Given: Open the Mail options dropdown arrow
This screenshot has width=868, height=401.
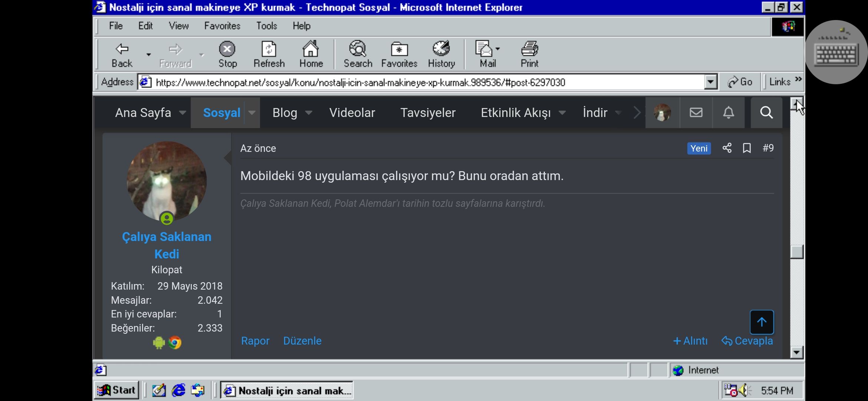Looking at the screenshot, I should point(498,49).
